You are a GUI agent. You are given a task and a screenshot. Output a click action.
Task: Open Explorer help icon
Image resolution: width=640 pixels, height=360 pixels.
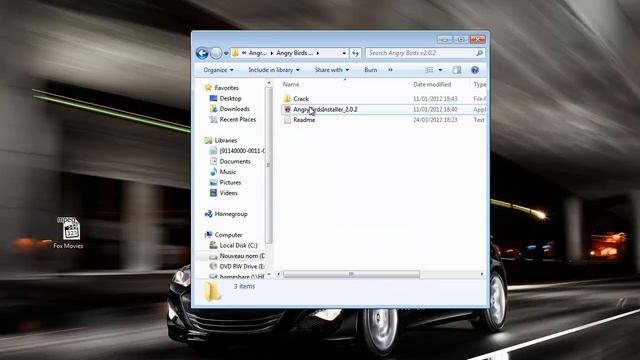[475, 70]
